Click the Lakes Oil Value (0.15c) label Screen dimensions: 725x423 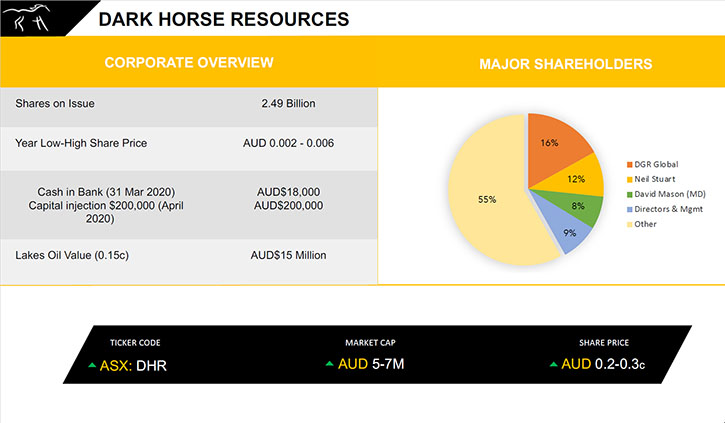coord(72,255)
